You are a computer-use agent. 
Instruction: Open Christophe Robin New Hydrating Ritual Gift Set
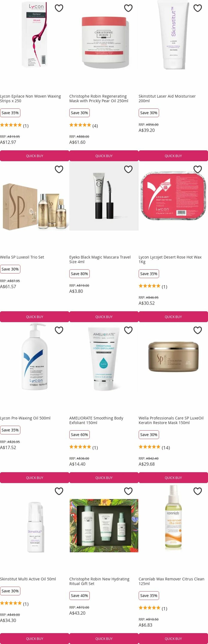coord(99,581)
